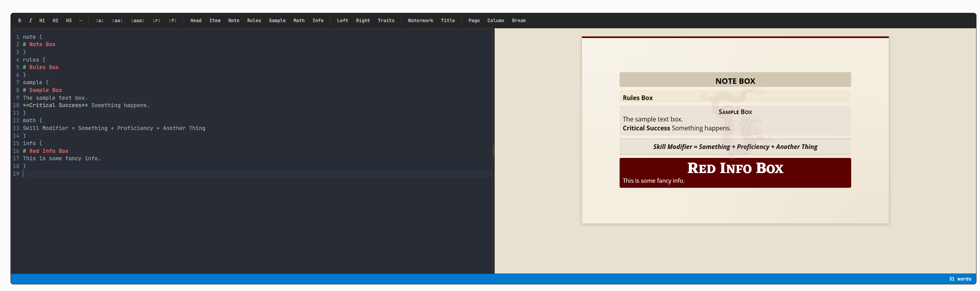Insert the :a: single action symbol

pos(100,21)
